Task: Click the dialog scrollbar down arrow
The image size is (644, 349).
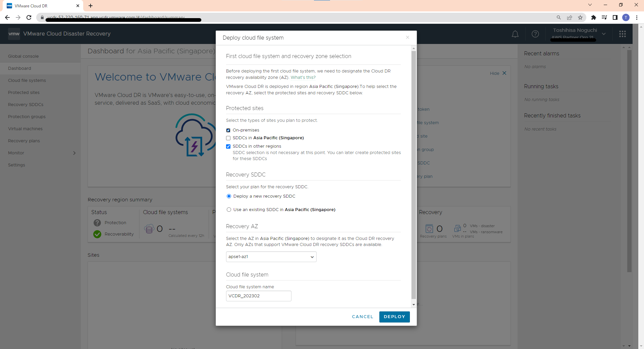Action: coord(414,305)
